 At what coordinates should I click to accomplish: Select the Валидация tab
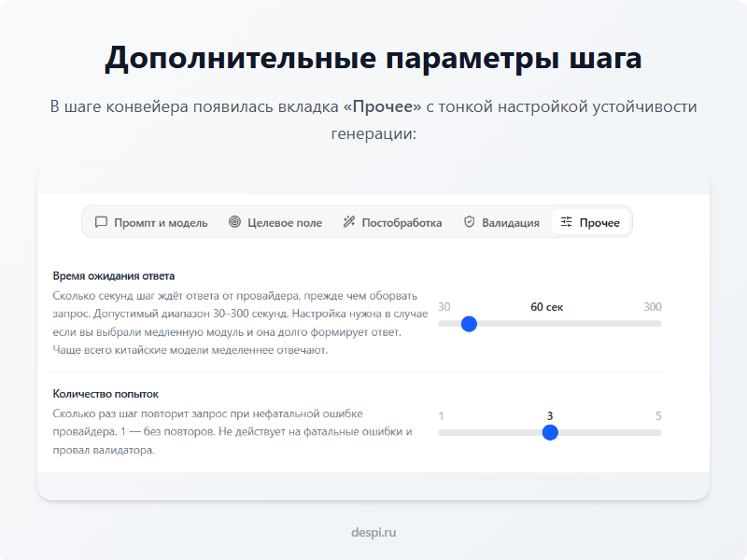pyautogui.click(x=501, y=222)
